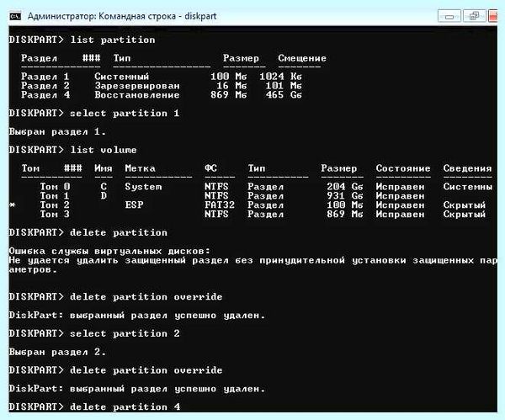Click the 'System' label of volume C
Image resolution: width=505 pixels, height=420 pixels.
[x=143, y=187]
